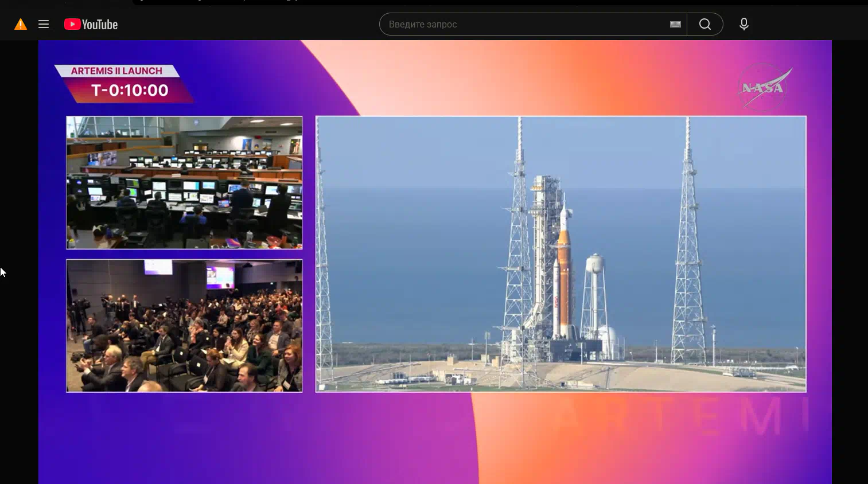Select the seated press audience feed
This screenshot has width=868, height=484.
184,326
